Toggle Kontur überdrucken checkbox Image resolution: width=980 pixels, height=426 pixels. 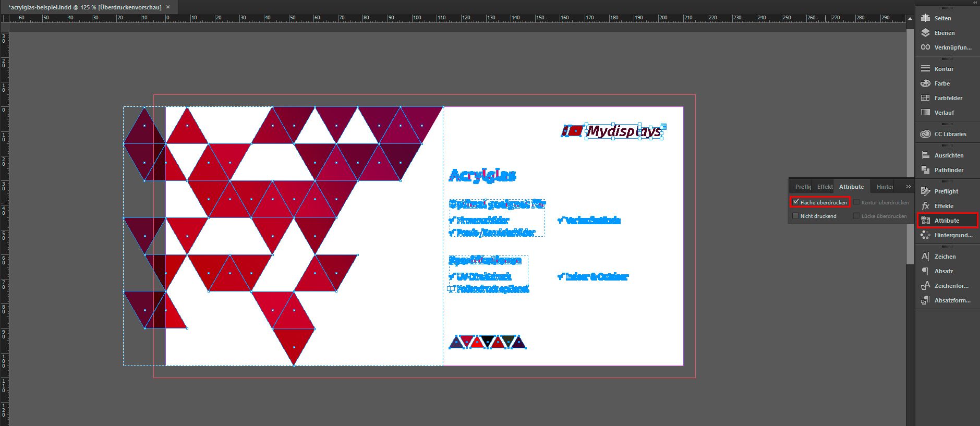(856, 202)
